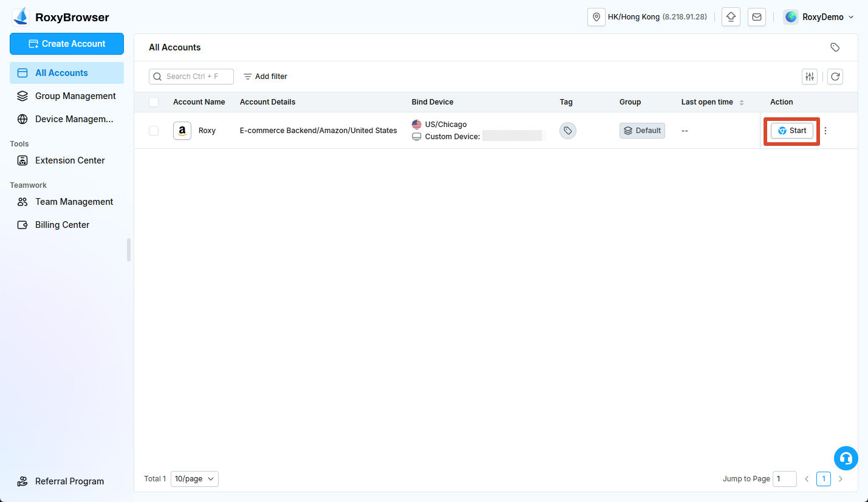The height and width of the screenshot is (502, 868).
Task: Open the mail messages icon
Action: pos(757,17)
